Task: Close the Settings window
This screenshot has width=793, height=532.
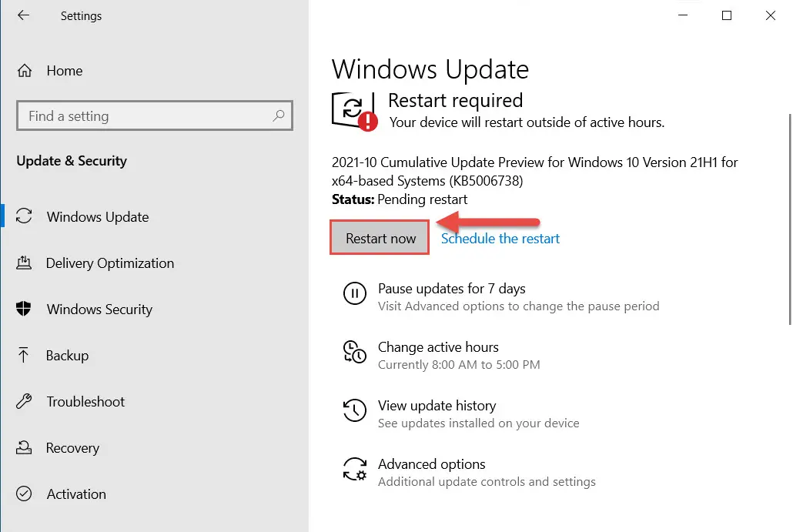Action: (770, 15)
